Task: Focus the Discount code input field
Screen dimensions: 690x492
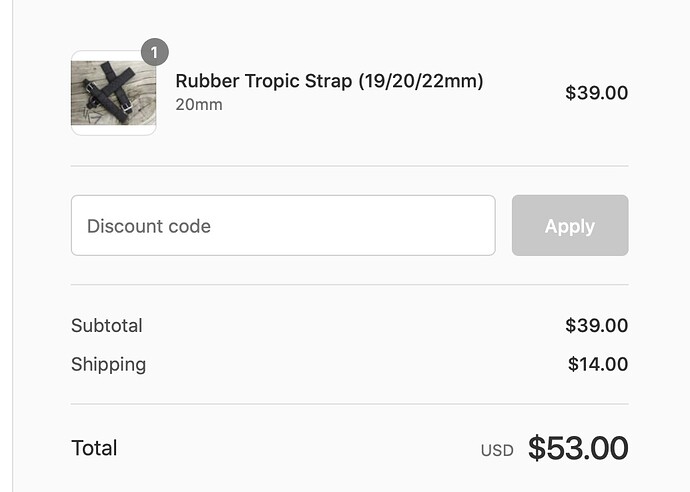Action: pos(283,225)
